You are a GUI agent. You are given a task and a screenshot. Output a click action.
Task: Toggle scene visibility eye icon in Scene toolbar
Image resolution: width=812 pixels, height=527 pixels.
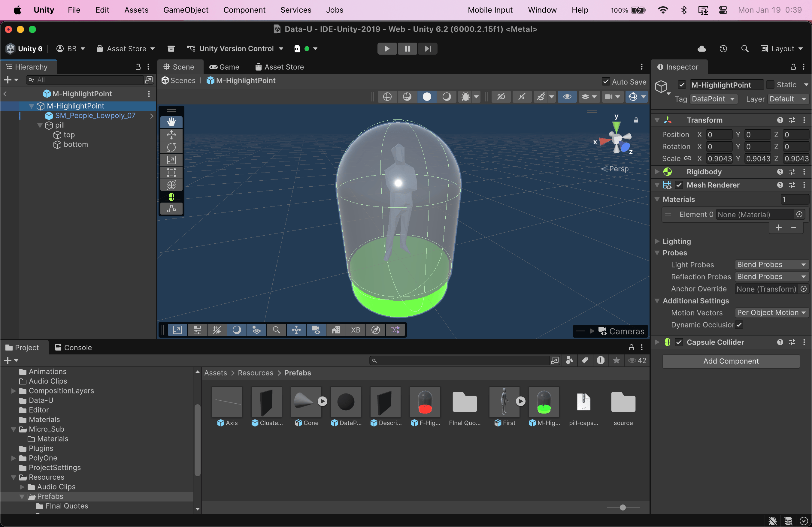point(567,97)
